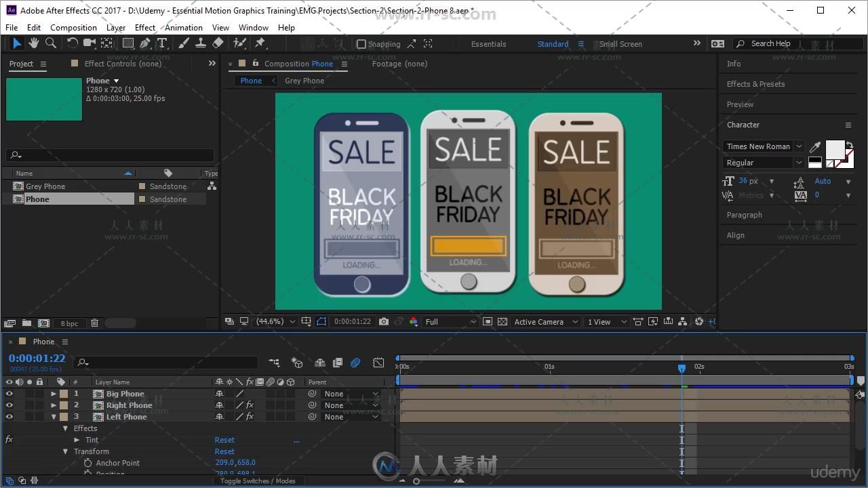Toggle mask and shape path visibility
This screenshot has width=868, height=488.
pos(321,322)
